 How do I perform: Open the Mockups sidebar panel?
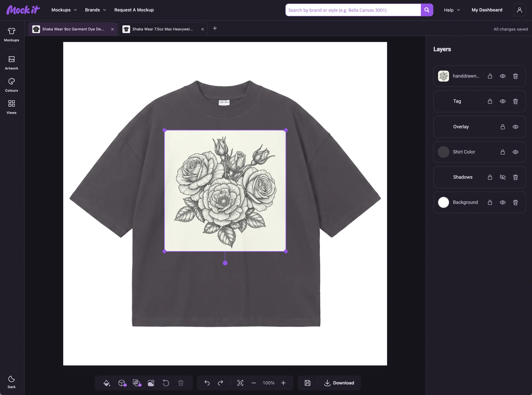pyautogui.click(x=11, y=35)
